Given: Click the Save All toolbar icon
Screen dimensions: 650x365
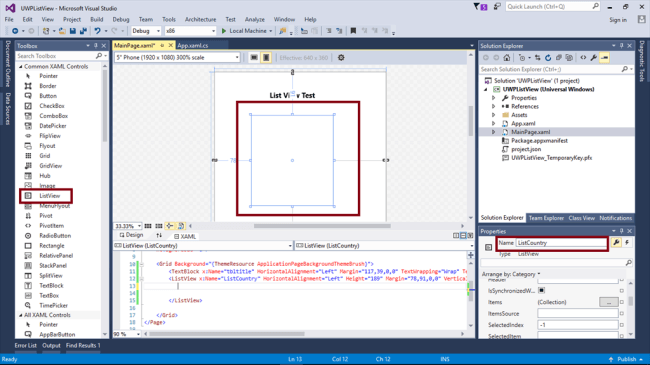Looking at the screenshot, I should [83, 31].
